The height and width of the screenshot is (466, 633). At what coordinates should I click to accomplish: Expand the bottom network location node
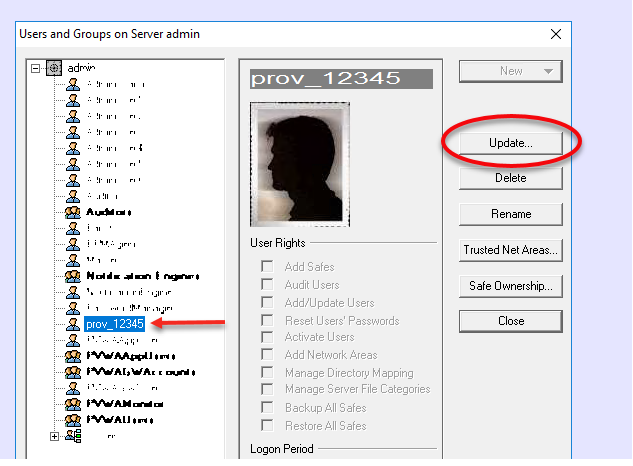pyautogui.click(x=54, y=437)
